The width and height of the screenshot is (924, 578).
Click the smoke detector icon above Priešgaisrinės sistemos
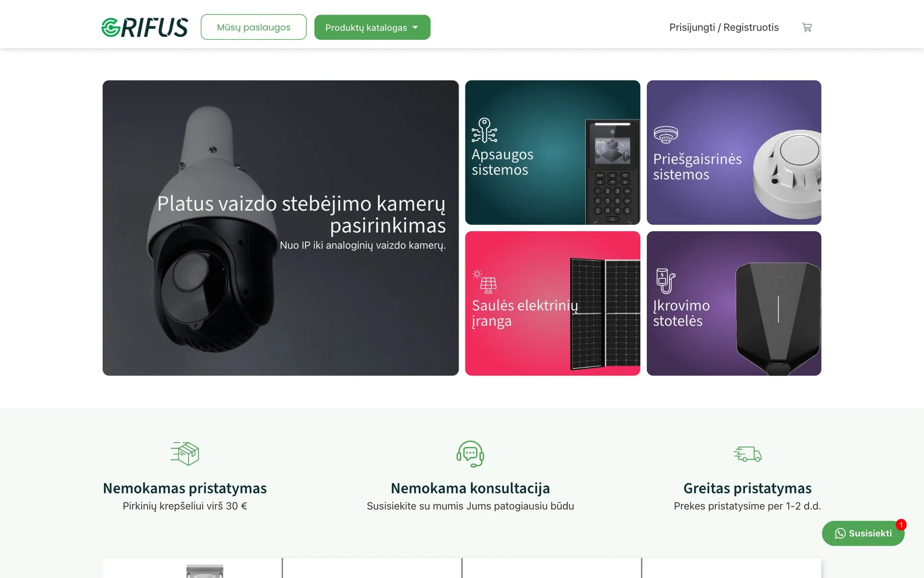tap(666, 135)
